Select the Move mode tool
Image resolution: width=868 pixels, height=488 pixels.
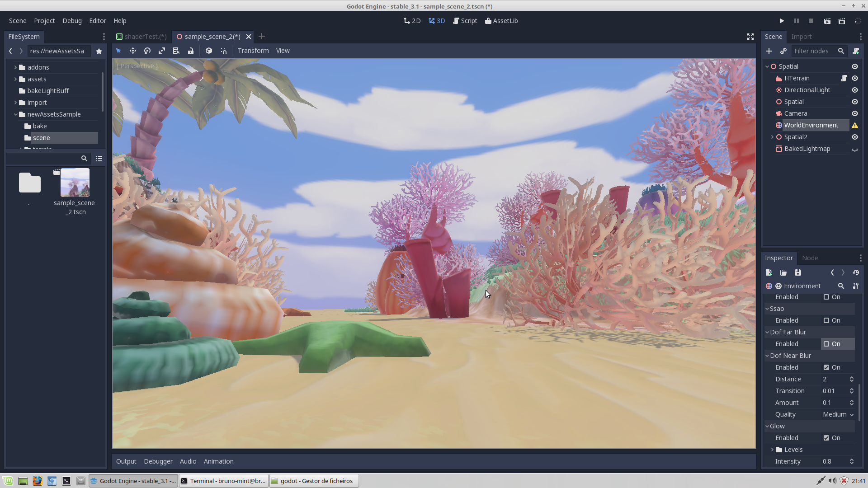coord(133,51)
